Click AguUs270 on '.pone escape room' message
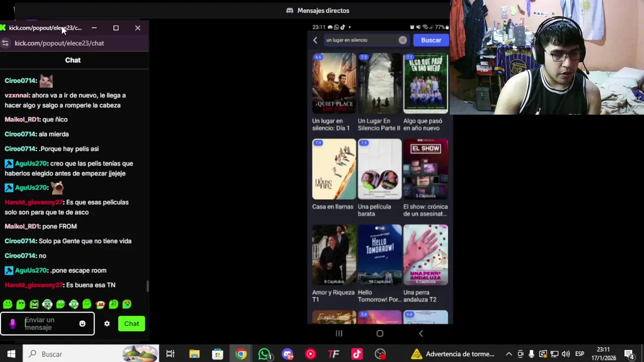The height and width of the screenshot is (362, 644). pyautogui.click(x=31, y=270)
